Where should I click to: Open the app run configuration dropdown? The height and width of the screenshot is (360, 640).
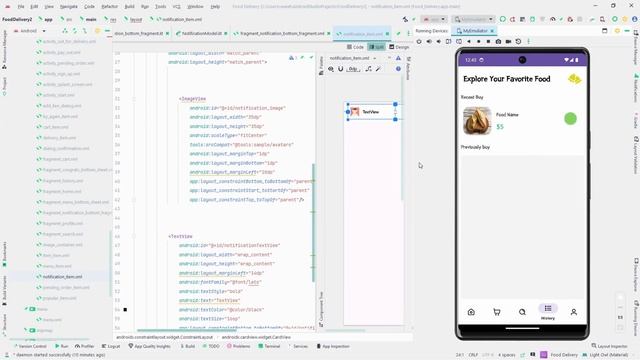[433, 19]
